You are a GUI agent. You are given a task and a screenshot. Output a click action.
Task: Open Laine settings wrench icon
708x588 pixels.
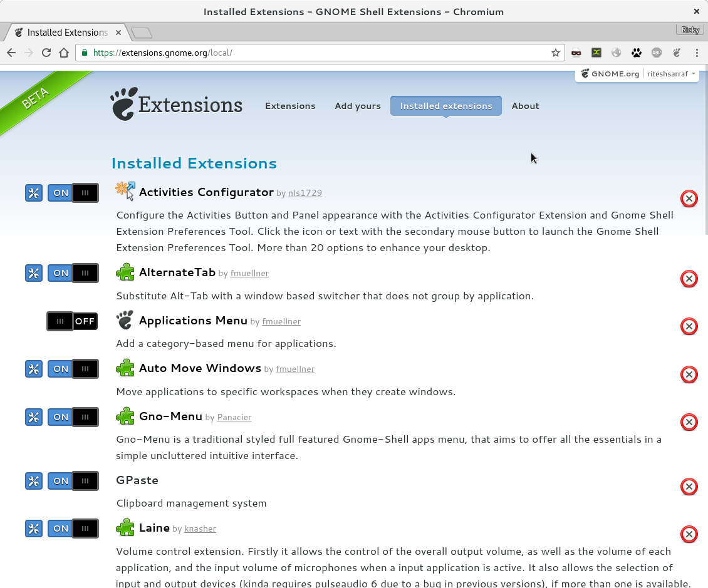34,529
